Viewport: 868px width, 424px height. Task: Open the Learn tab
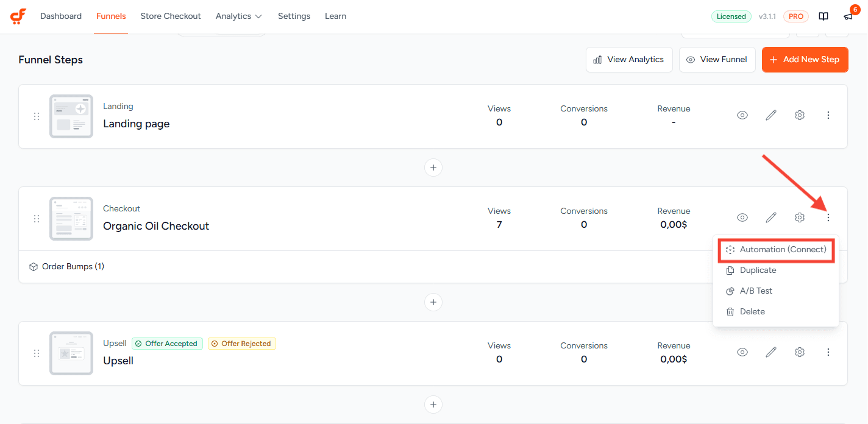335,16
